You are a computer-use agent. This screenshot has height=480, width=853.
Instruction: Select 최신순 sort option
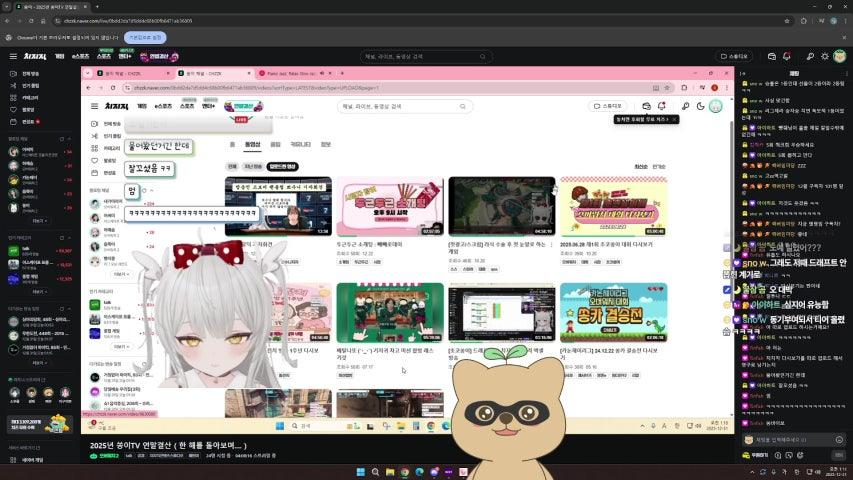click(641, 167)
